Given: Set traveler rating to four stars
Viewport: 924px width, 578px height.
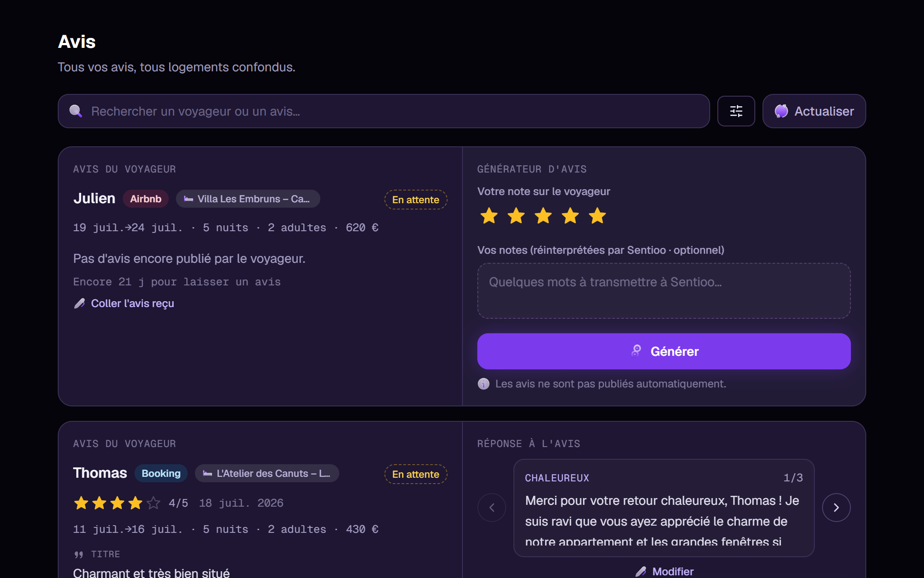Looking at the screenshot, I should [x=570, y=216].
